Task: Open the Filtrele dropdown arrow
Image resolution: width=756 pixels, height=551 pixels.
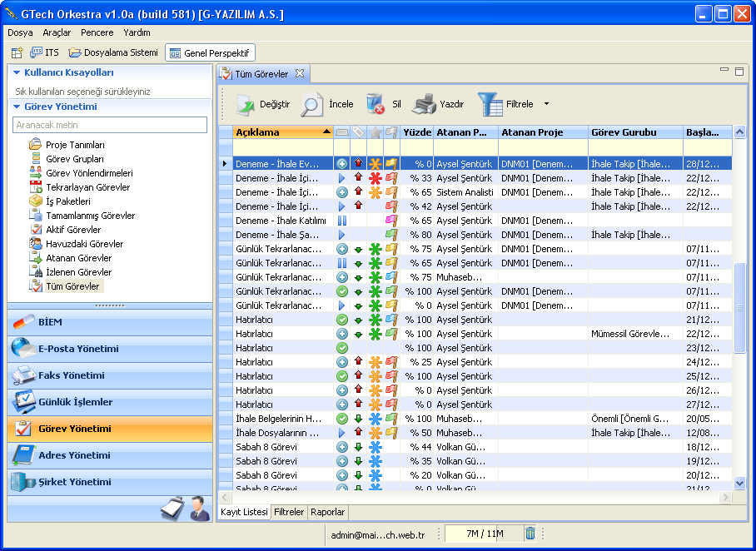Action: (546, 104)
